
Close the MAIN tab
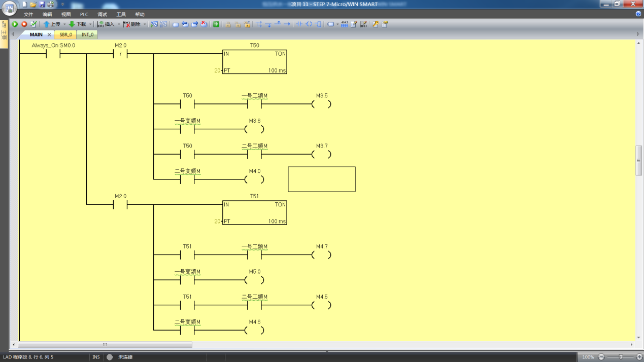pyautogui.click(x=49, y=35)
